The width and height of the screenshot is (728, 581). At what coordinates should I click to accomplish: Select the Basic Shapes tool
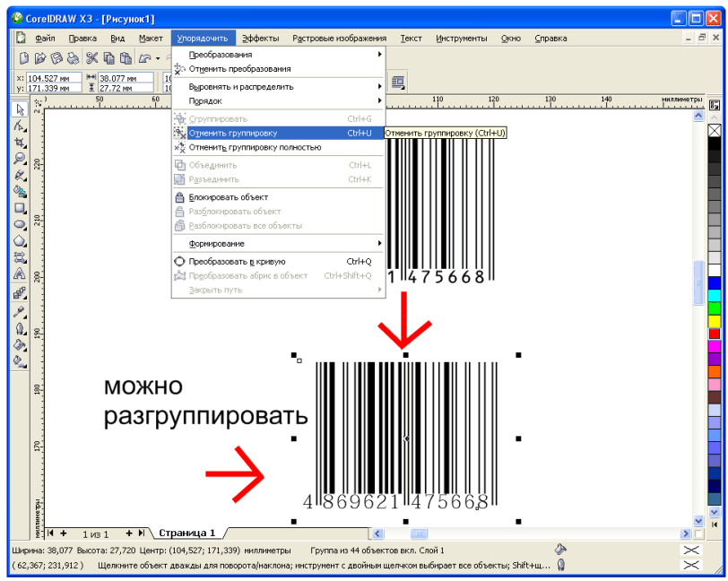20,256
